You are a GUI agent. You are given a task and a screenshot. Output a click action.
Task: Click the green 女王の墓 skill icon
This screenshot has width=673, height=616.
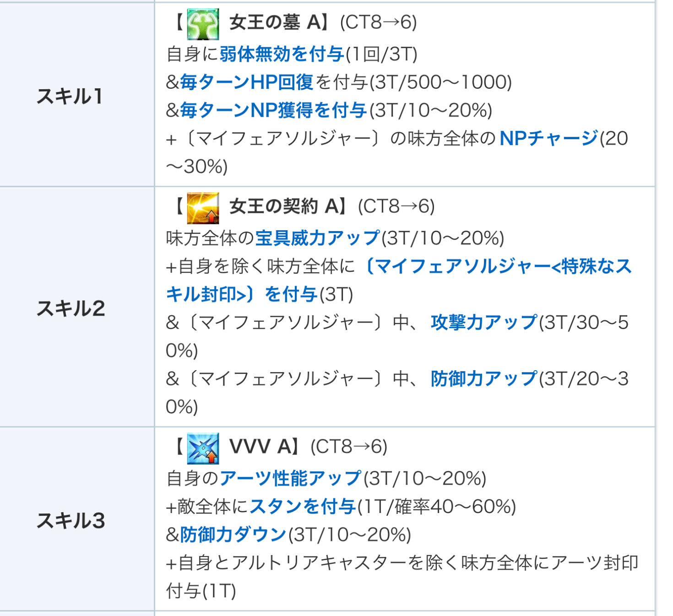click(203, 24)
